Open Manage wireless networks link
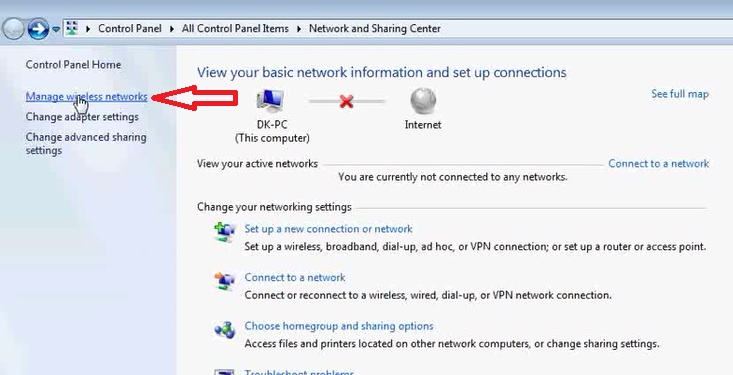The height and width of the screenshot is (375, 733). 86,97
